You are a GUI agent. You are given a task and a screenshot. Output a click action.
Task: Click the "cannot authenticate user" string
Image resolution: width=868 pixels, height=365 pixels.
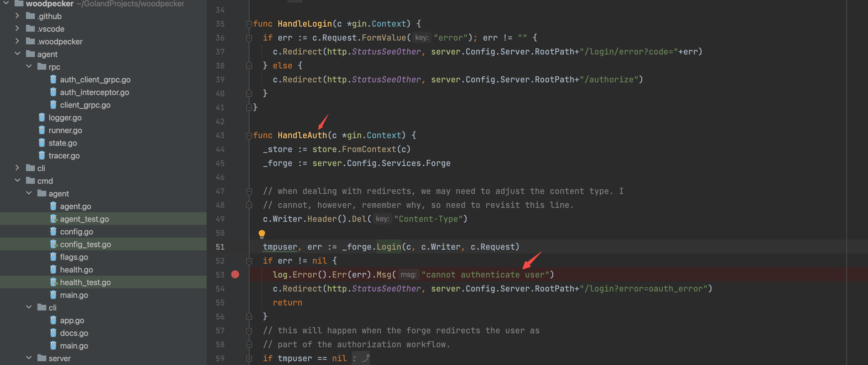point(486,275)
